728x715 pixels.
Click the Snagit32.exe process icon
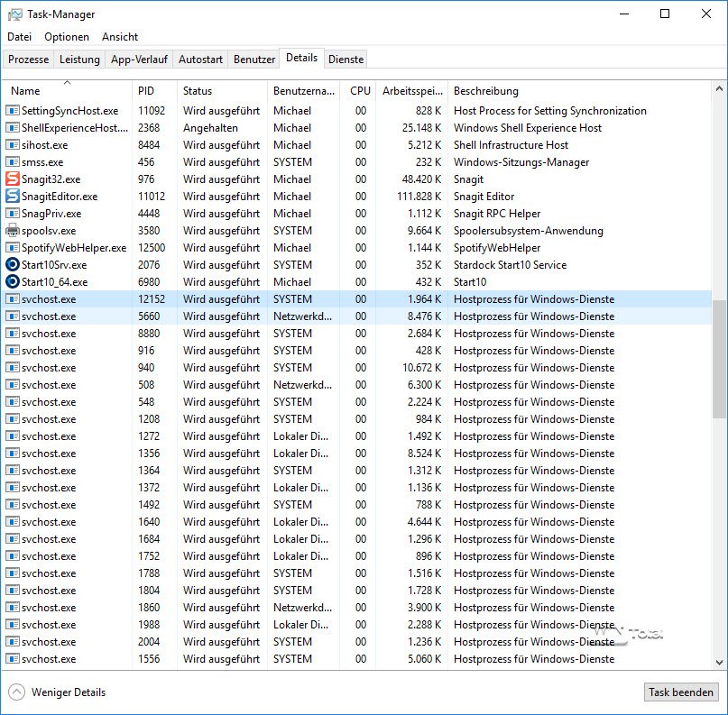click(13, 179)
